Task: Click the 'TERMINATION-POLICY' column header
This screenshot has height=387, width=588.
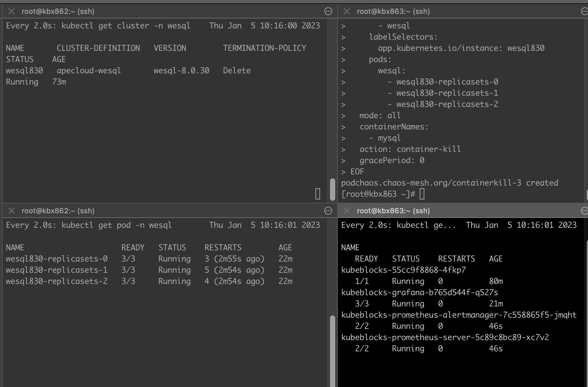Action: click(265, 48)
